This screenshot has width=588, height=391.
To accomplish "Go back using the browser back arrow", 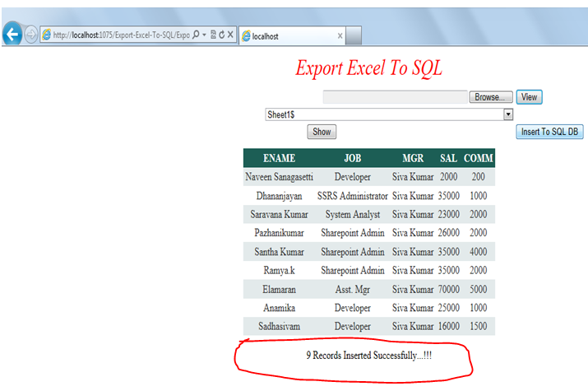I will click(12, 34).
